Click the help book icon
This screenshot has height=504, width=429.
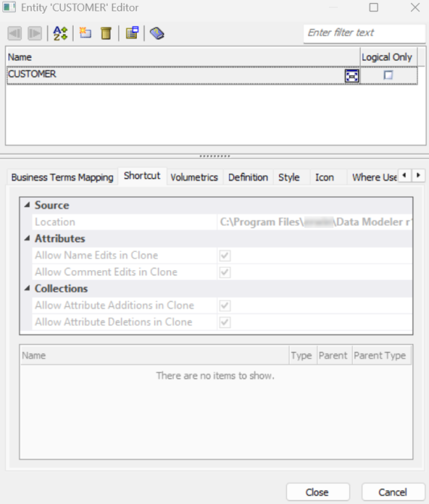click(x=157, y=33)
